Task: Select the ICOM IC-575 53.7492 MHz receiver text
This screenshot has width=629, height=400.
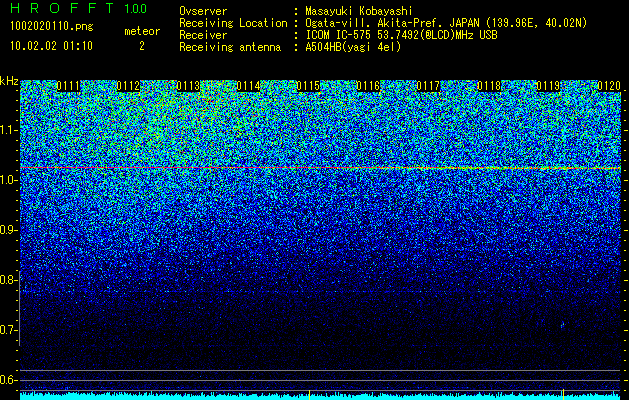Action: click(401, 35)
